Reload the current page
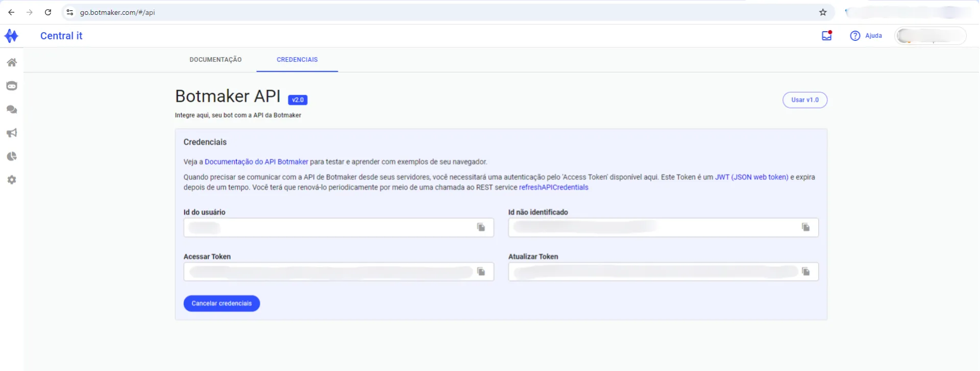Viewport: 980px width, 371px height. coord(48,12)
